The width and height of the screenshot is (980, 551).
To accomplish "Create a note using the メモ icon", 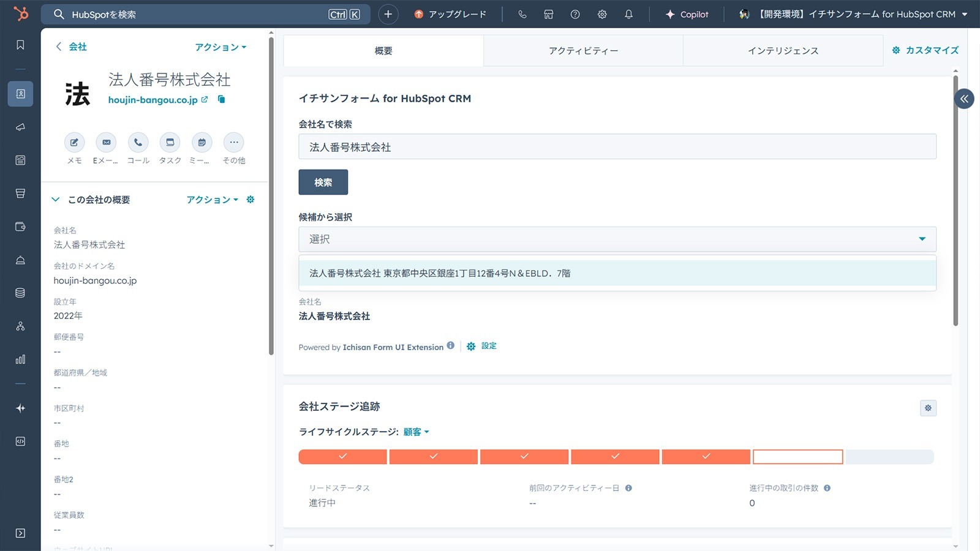I will 74,143.
